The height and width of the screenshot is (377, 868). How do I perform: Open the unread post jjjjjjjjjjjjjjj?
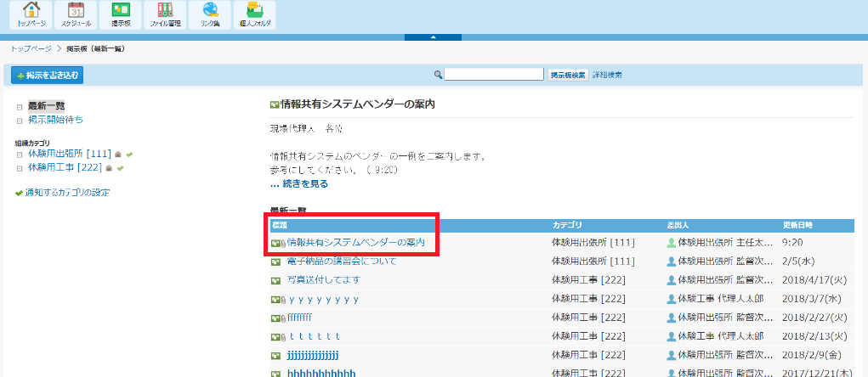pyautogui.click(x=313, y=355)
